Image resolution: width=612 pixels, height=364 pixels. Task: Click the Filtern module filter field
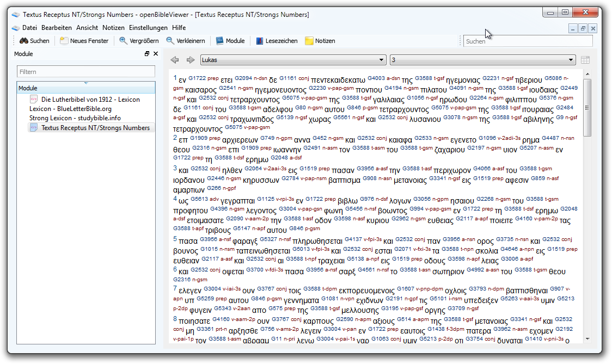tap(86, 71)
